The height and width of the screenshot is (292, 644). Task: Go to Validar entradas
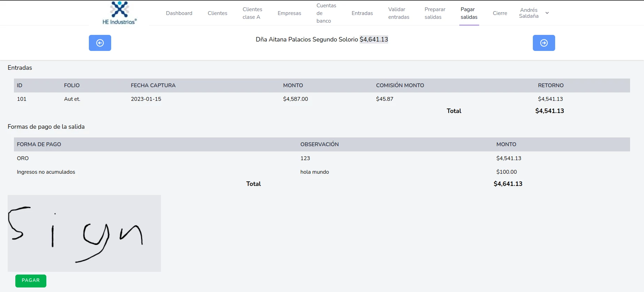click(398, 13)
